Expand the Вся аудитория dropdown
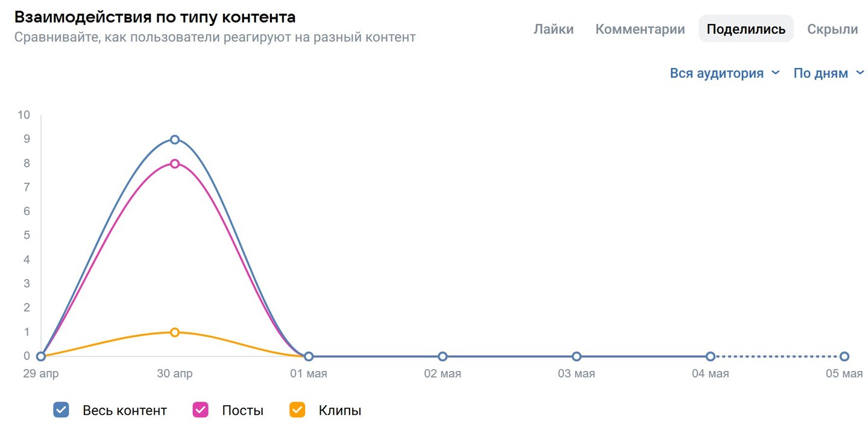868x439 pixels. coord(717,73)
